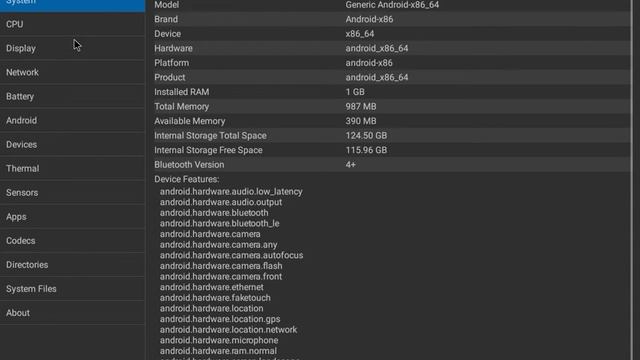Select the Device value x86_64
The width and height of the screenshot is (640, 360).
tap(360, 34)
